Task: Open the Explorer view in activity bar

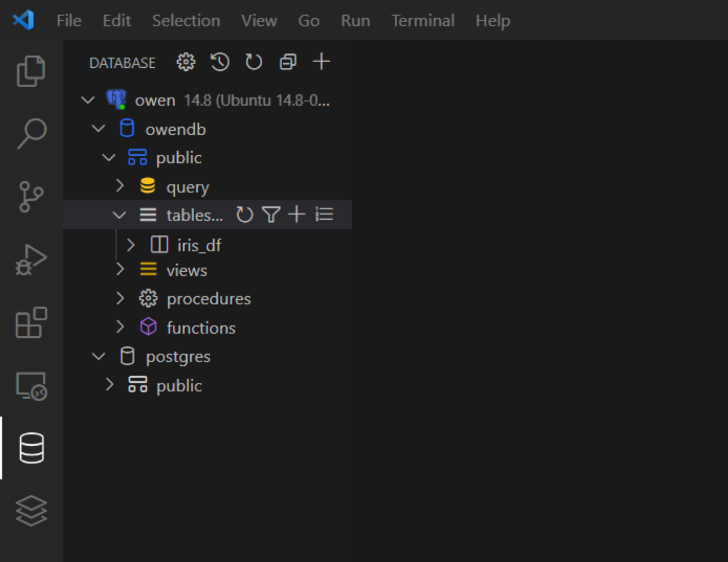Action: (x=31, y=71)
